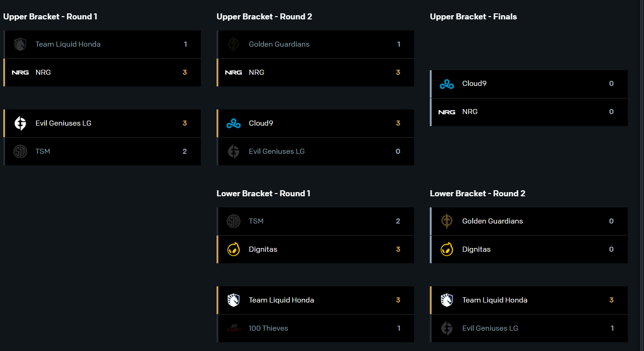644x351 pixels.
Task: Open Dignitas name in Lower Bracket Round 2
Action: point(476,249)
